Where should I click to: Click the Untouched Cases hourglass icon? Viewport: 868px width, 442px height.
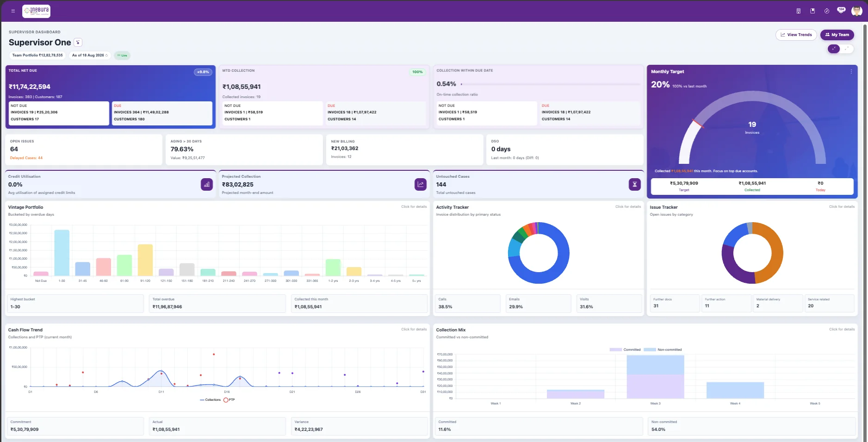[x=634, y=184]
